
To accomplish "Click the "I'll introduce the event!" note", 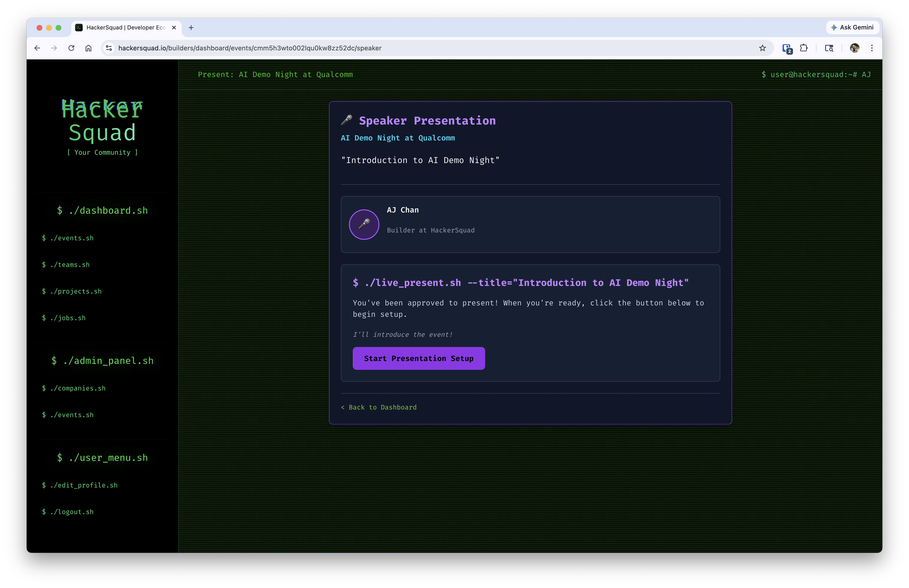I will [x=402, y=334].
